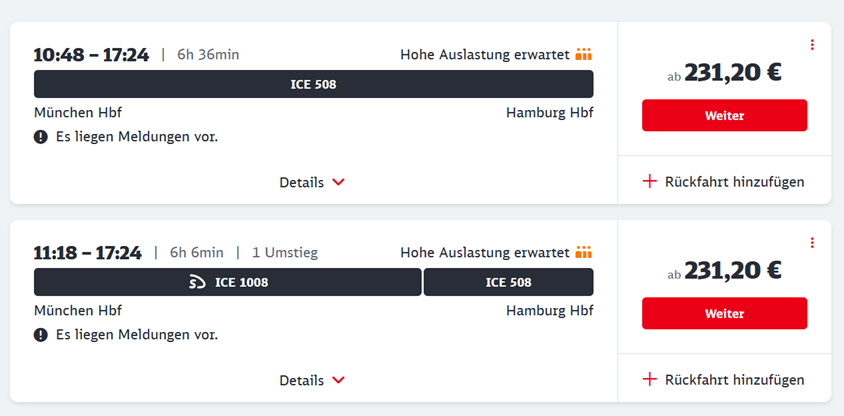Screen dimensions: 844x416
Task: Click red chevron beside Details for 6h 36min trip
Action: click(x=338, y=182)
